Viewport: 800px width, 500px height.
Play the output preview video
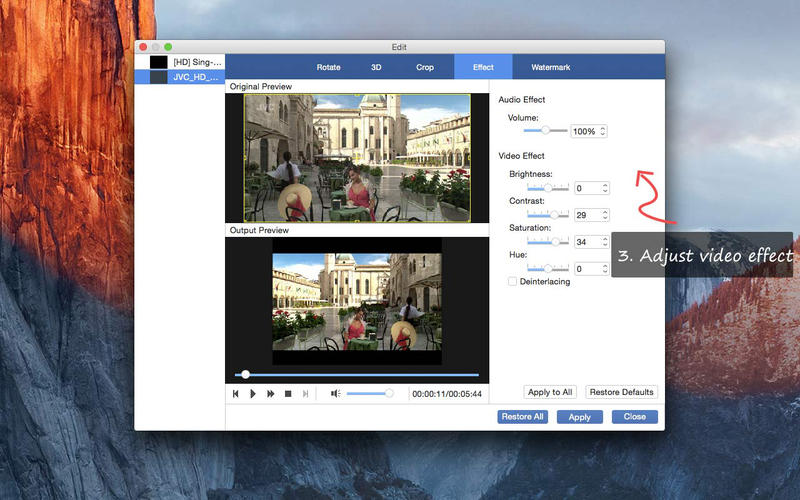coord(253,394)
